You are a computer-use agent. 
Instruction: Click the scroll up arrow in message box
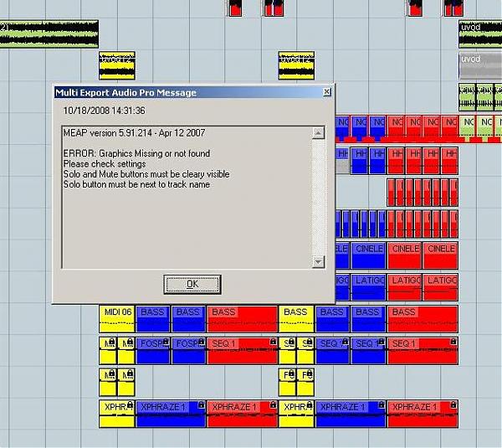(318, 133)
